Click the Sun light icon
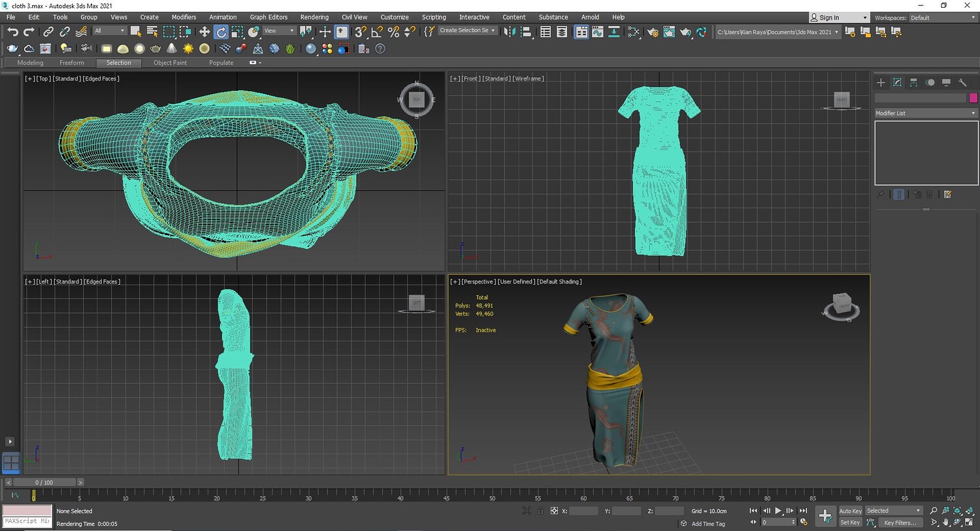The width and height of the screenshot is (980, 531). (188, 48)
